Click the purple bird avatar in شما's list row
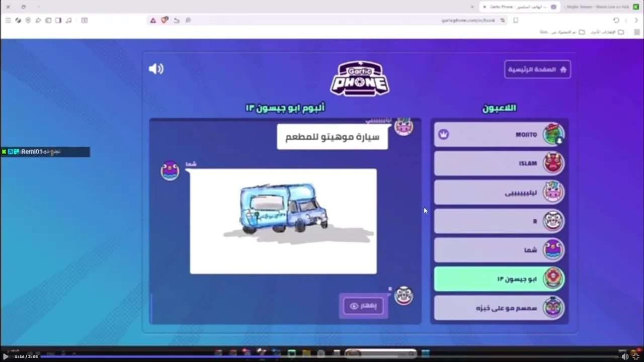 (x=553, y=250)
